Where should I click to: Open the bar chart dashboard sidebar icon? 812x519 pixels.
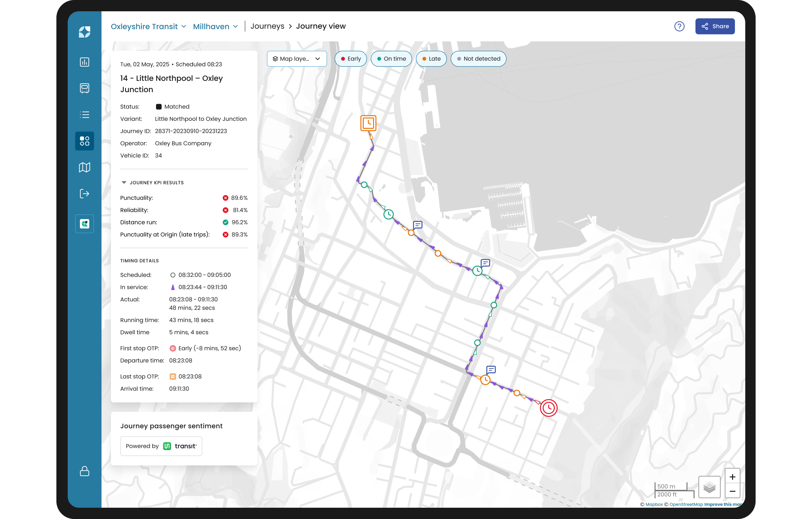(x=84, y=62)
